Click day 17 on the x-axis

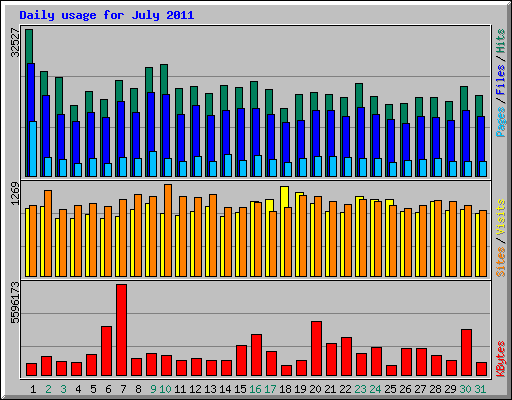coord(270,389)
